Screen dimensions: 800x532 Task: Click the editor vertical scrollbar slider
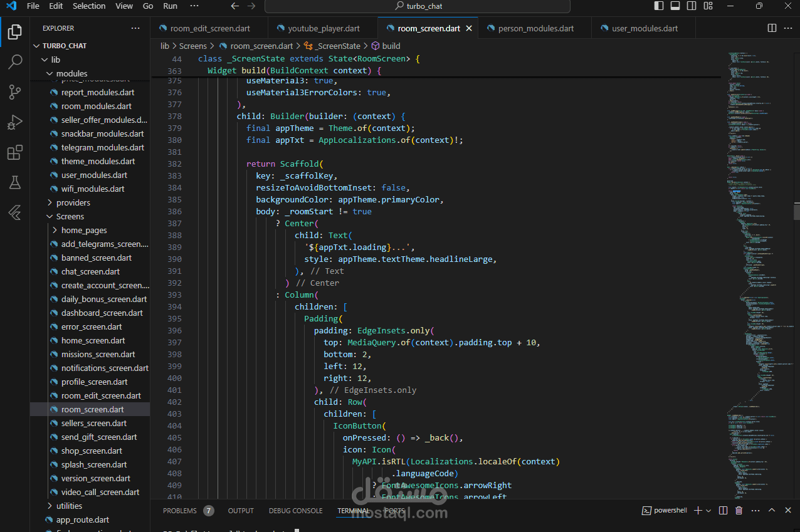[x=796, y=211]
